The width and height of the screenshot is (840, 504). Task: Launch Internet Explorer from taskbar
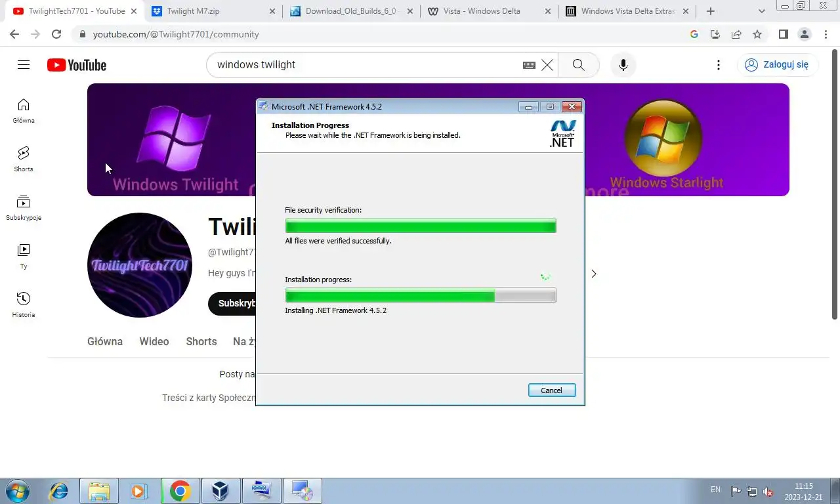coord(59,491)
